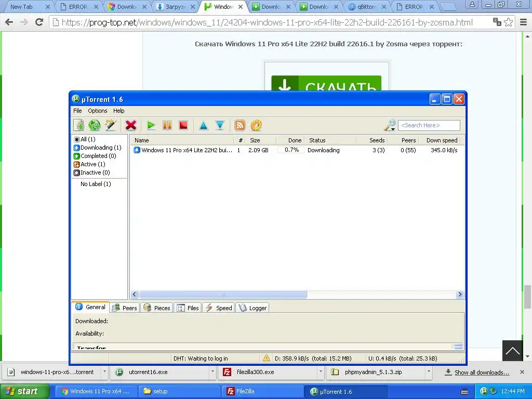532x399 pixels.
Task: Open the RSS downloader icon
Action: click(x=240, y=125)
